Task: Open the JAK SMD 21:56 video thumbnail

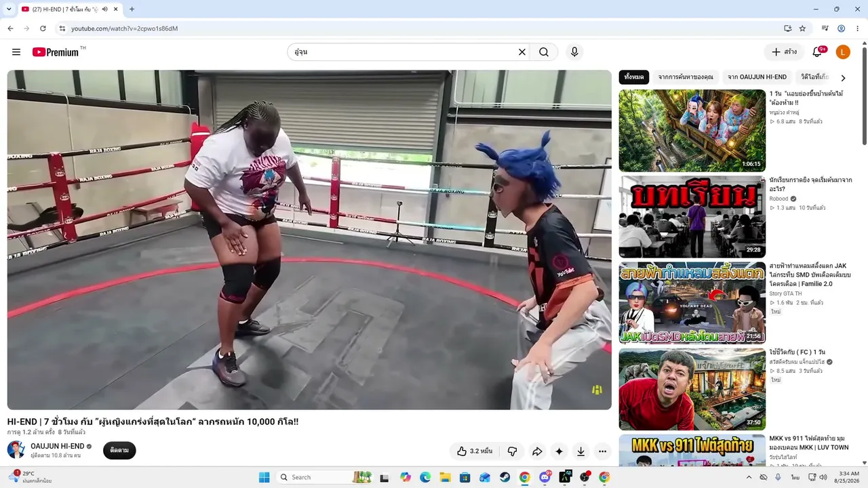Action: [692, 303]
